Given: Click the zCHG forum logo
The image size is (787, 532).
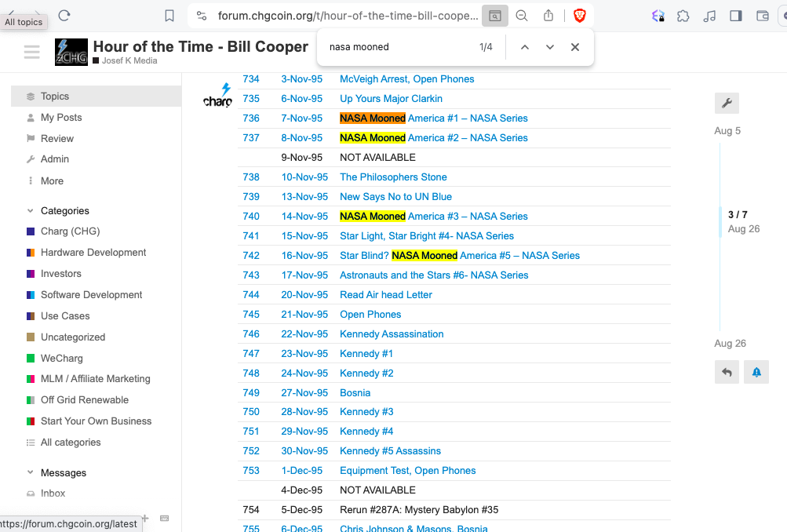Looking at the screenshot, I should (x=71, y=53).
